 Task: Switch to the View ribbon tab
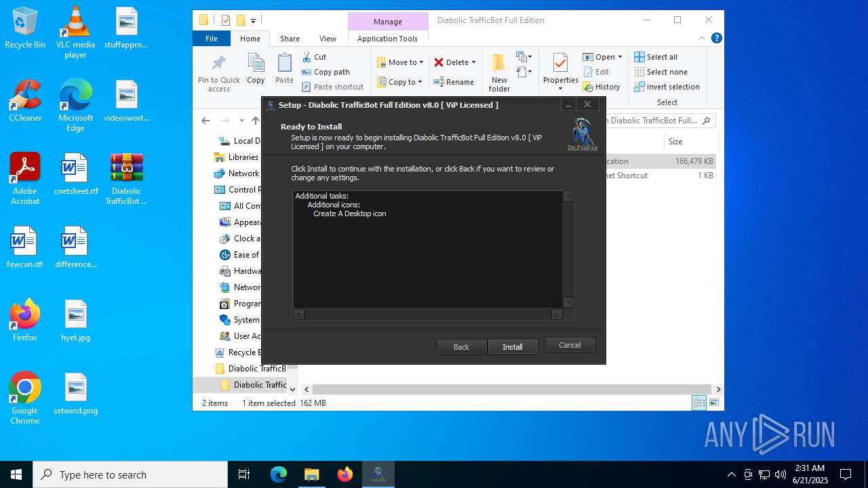(x=328, y=39)
